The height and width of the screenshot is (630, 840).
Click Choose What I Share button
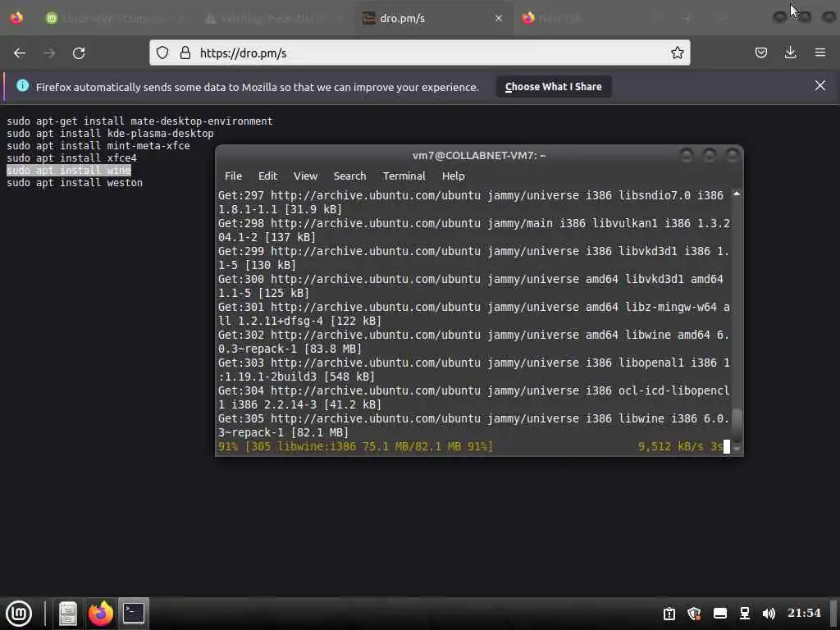click(554, 86)
